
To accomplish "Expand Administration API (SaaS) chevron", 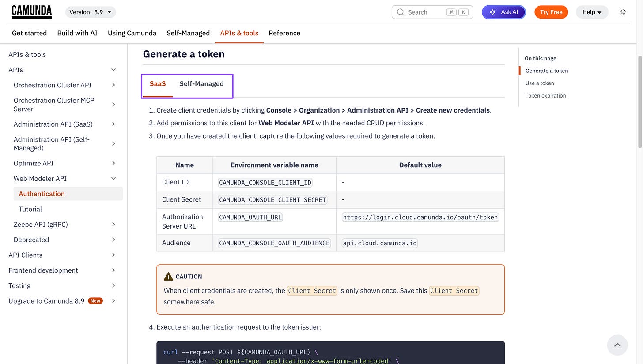I will pos(113,124).
